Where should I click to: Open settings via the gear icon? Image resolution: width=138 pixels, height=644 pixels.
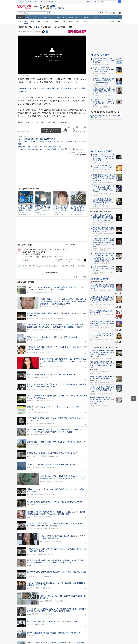(120, 13)
